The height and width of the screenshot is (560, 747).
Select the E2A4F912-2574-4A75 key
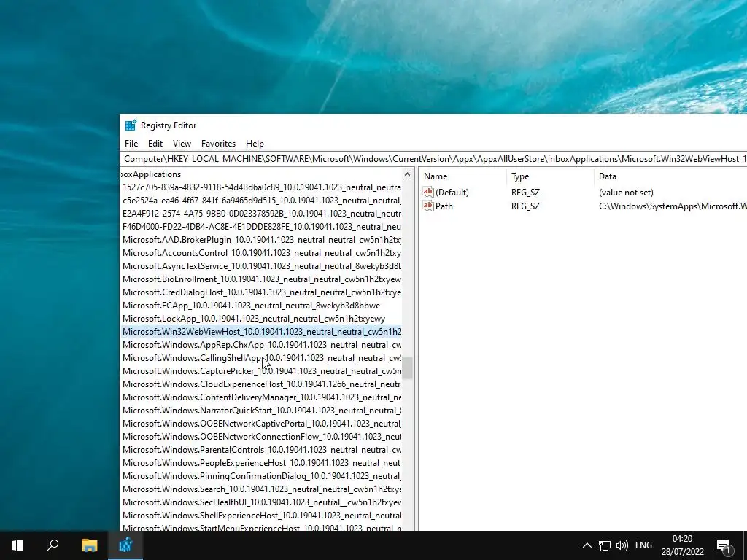[262, 214]
